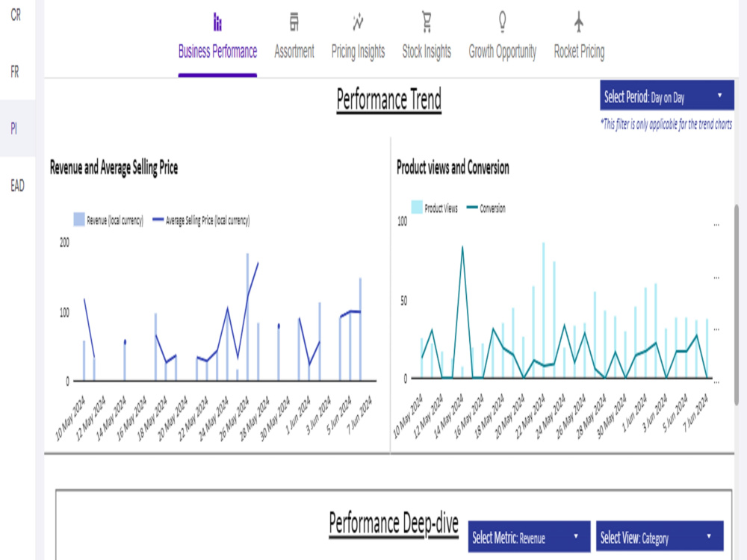Select EAD in the left sidebar

(x=17, y=185)
